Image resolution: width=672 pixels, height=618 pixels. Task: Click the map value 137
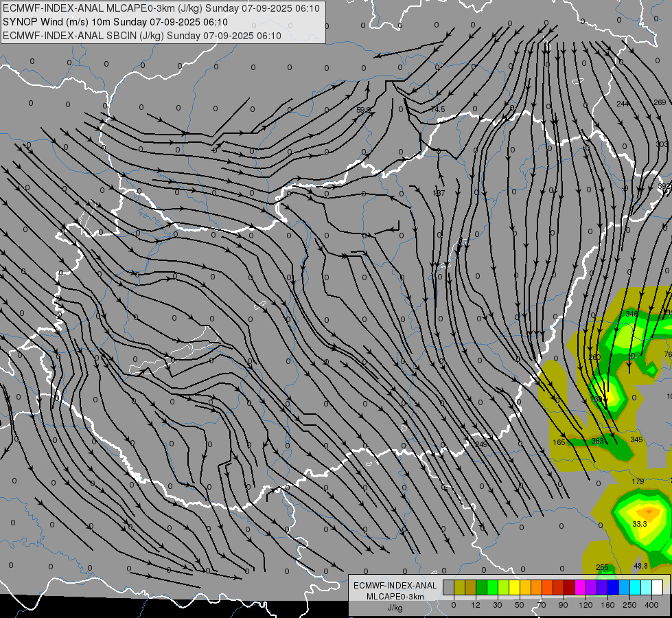click(x=439, y=193)
